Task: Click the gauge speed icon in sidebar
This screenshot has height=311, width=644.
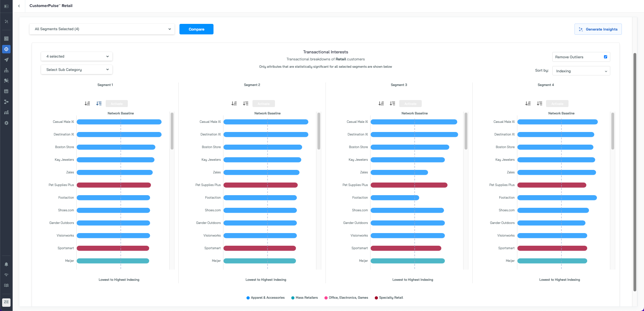Action: 6,275
